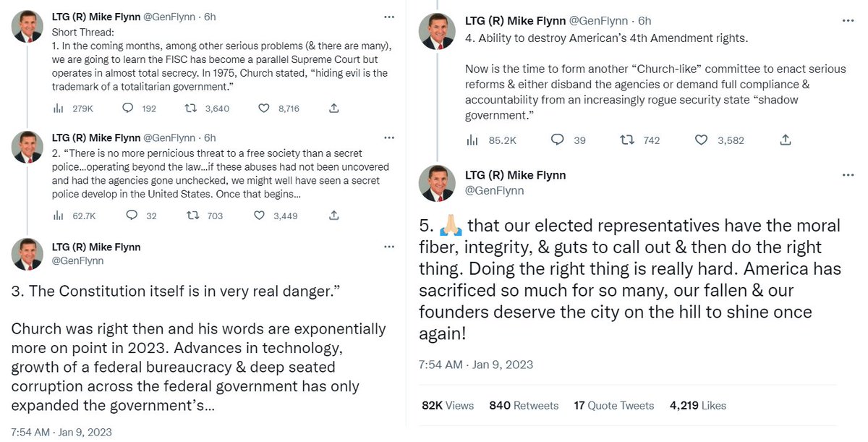Reply to the tweet with 32 replies

[x=131, y=216]
